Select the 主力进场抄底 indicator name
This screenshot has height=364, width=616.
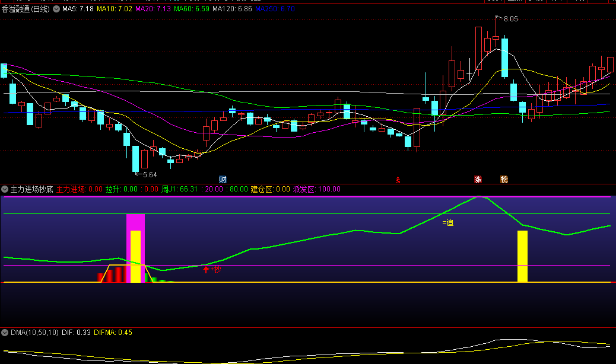(31, 189)
